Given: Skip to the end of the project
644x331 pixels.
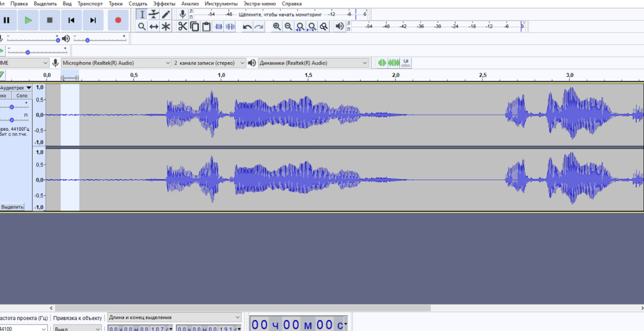Looking at the screenshot, I should click(x=93, y=20).
